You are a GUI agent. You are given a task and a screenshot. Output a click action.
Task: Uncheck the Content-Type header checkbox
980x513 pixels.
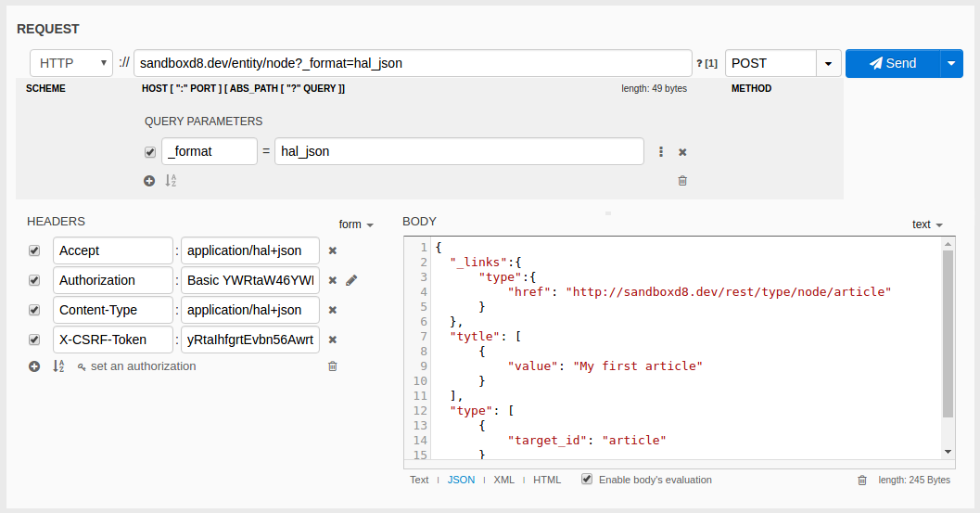[x=34, y=310]
